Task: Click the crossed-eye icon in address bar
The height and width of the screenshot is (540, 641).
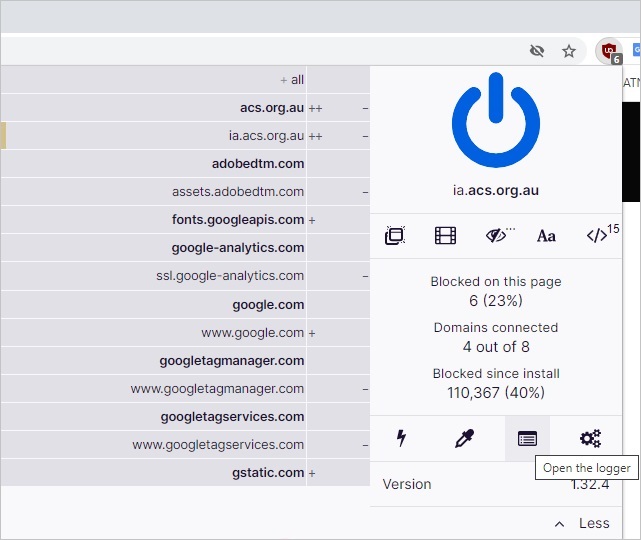Action: [537, 51]
